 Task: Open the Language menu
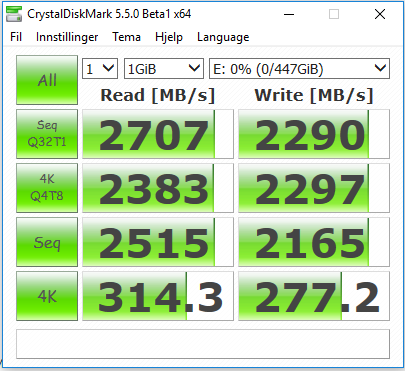(223, 37)
